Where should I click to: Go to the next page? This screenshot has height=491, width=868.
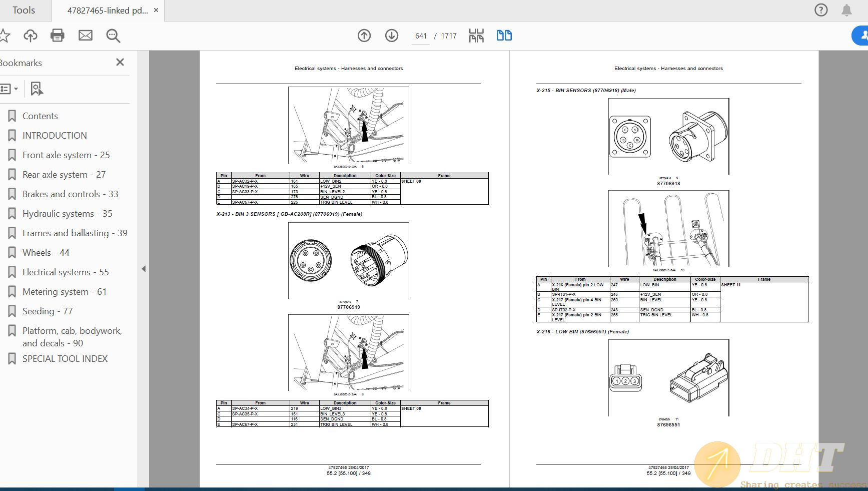coord(392,36)
